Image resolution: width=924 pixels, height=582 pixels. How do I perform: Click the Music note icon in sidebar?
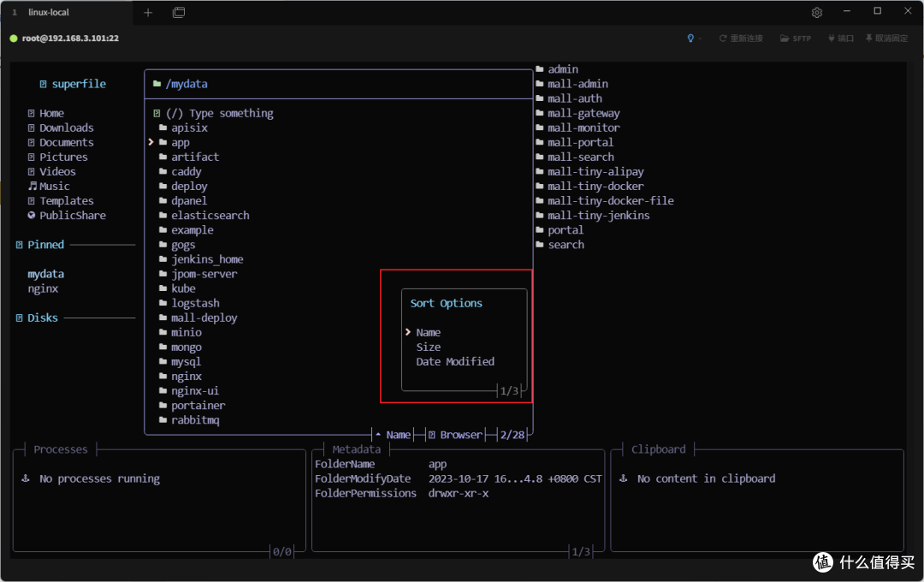tap(33, 186)
